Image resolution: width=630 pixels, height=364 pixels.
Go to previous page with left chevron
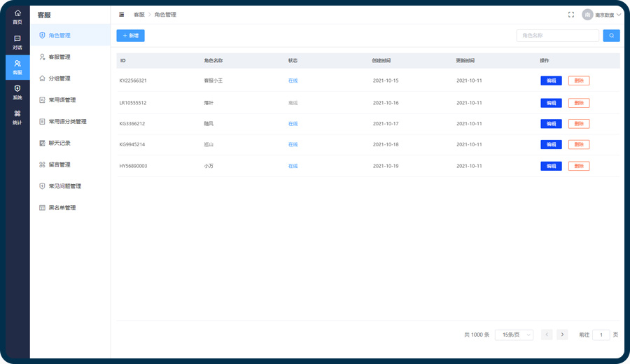(x=547, y=335)
